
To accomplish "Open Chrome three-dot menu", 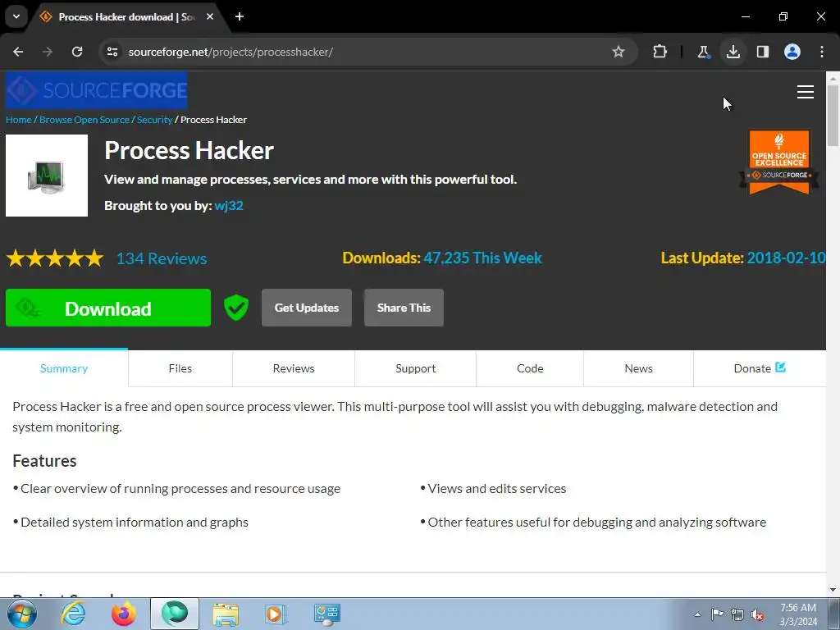I will pos(822,52).
